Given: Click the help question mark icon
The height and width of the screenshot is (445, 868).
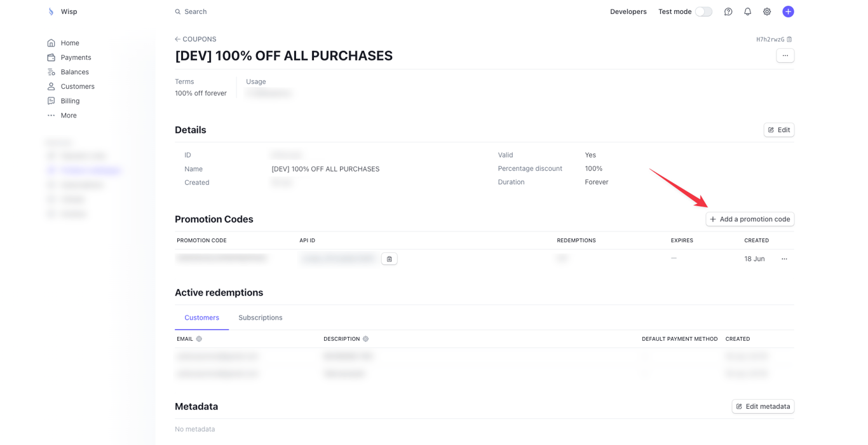Looking at the screenshot, I should (x=728, y=11).
